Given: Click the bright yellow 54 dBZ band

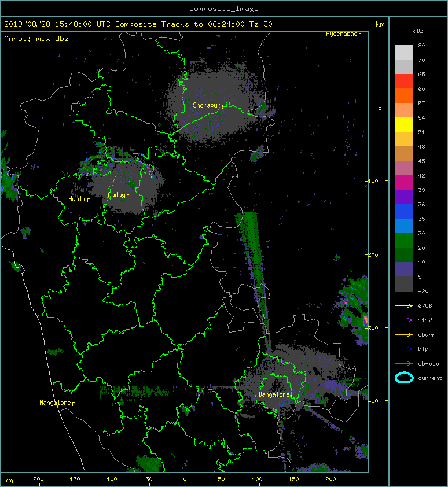Looking at the screenshot, I should point(404,124).
